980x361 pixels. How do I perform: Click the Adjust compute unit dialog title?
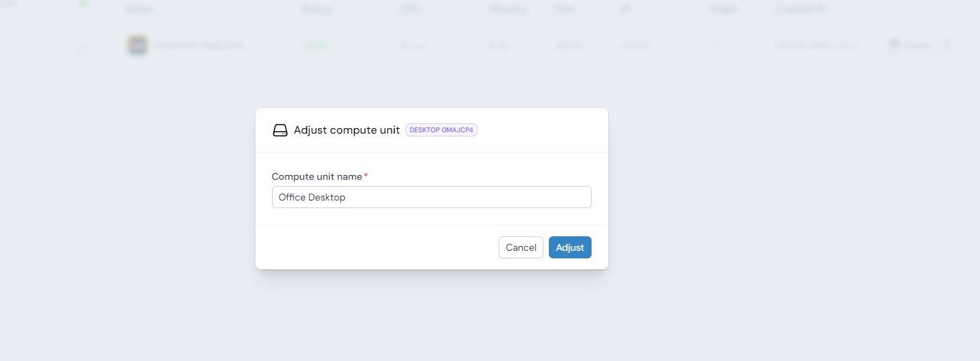coord(346,130)
